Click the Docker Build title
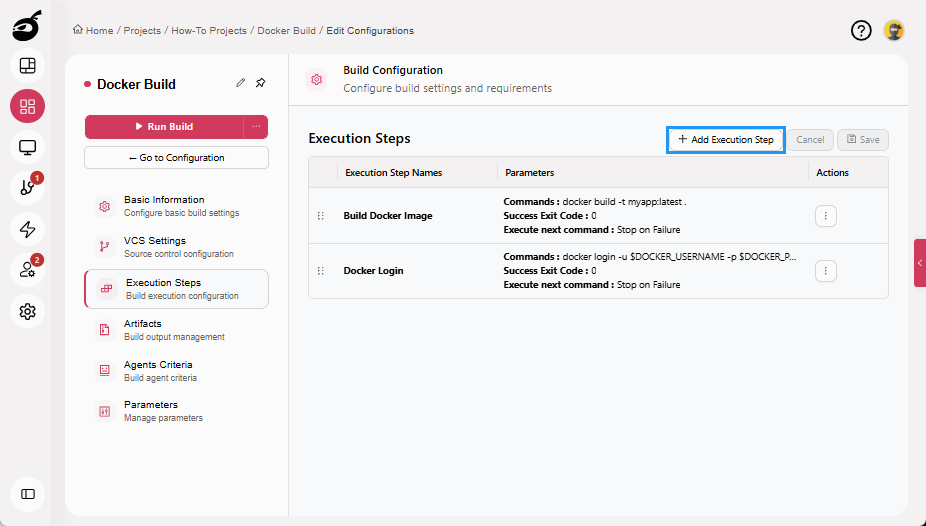This screenshot has width=926, height=526. [136, 84]
